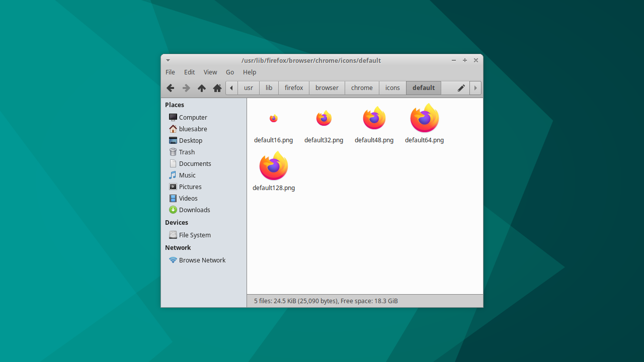Navigate up one directory with the up arrow
Screen dimensions: 644x362
[201, 87]
